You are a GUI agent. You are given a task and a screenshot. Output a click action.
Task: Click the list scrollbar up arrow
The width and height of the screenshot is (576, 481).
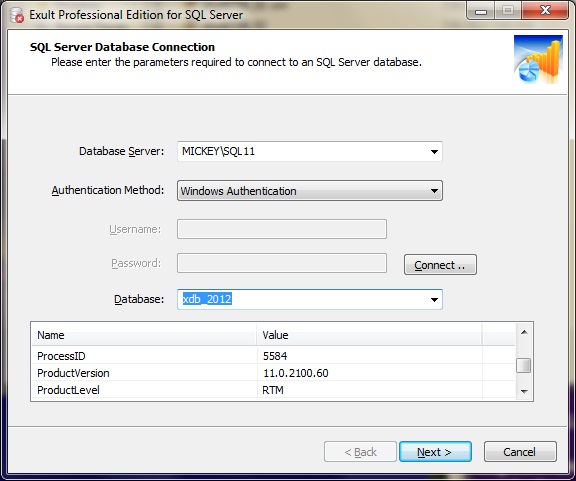524,332
